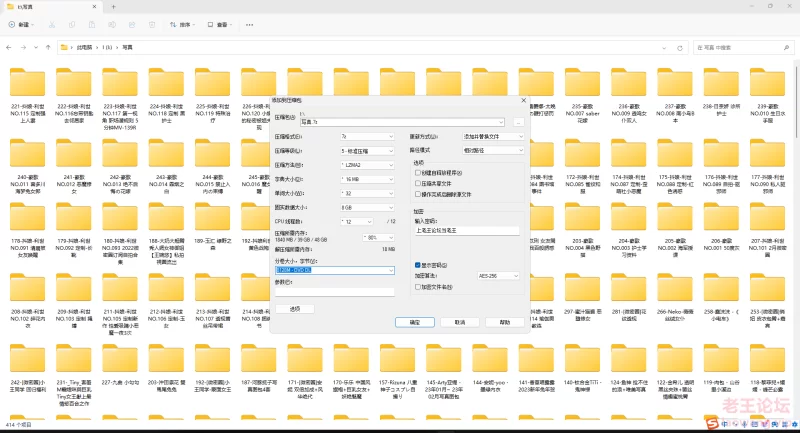Click the Copy icon in Explorer toolbar
800x433 pixels.
point(72,24)
